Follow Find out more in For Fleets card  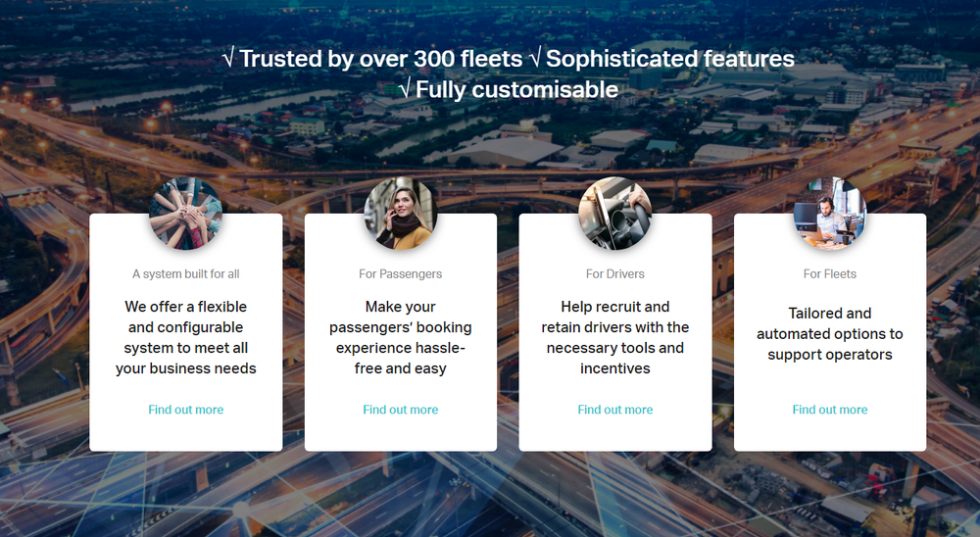pos(830,410)
